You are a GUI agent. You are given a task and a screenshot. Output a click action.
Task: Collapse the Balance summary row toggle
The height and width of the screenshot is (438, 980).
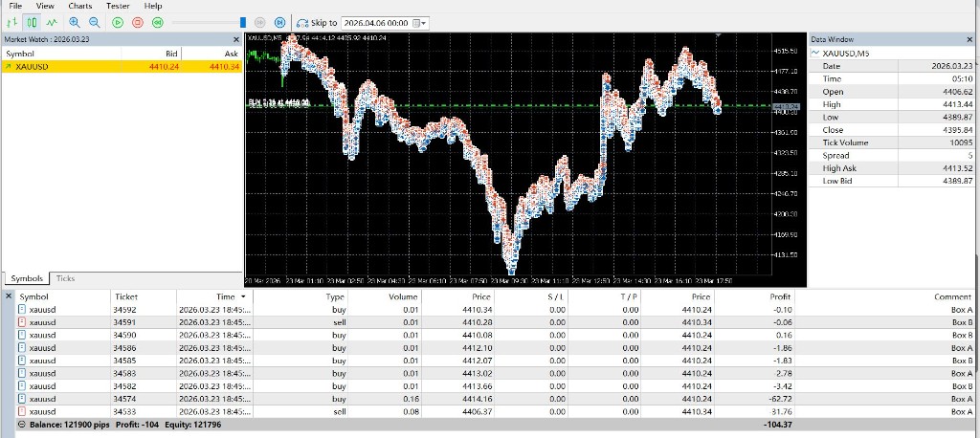click(x=22, y=425)
